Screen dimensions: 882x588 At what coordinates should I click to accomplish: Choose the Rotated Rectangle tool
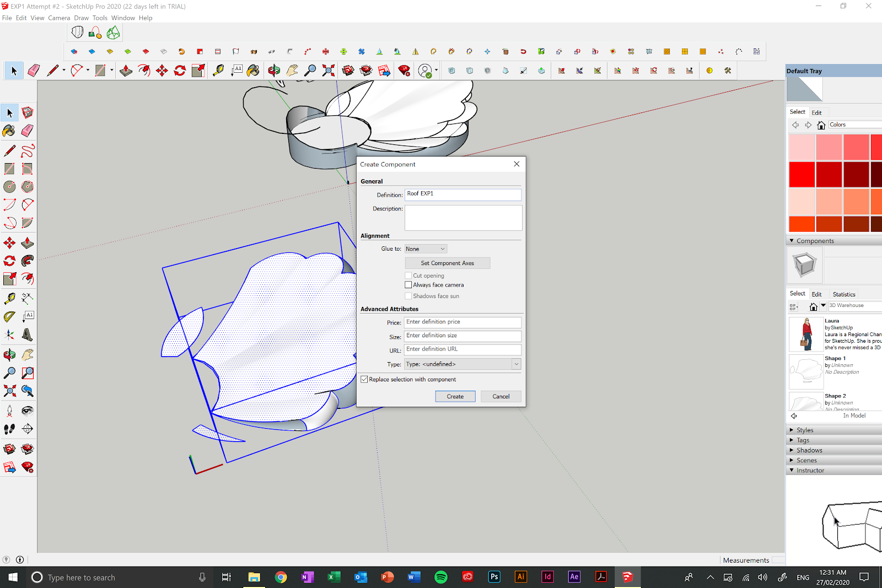tap(28, 169)
